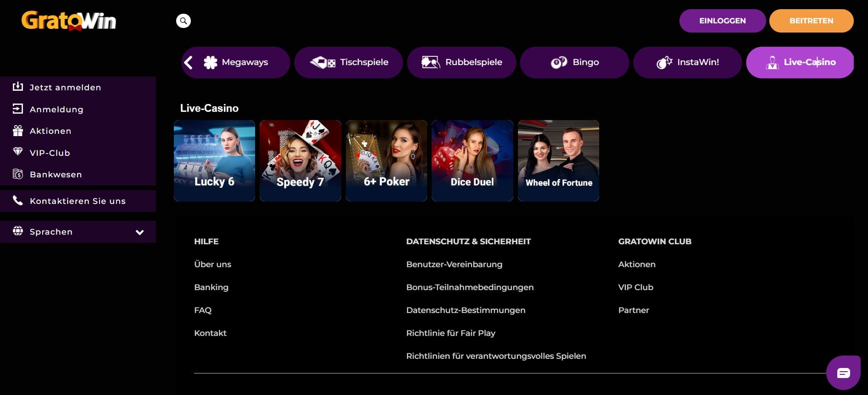Open the live chat bubble icon
868x395 pixels.
(x=843, y=373)
